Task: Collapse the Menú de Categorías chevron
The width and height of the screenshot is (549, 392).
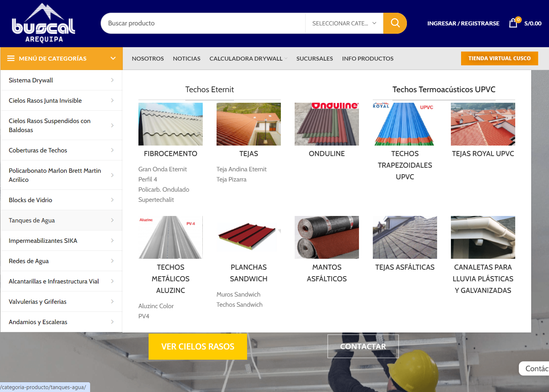Action: (x=113, y=58)
